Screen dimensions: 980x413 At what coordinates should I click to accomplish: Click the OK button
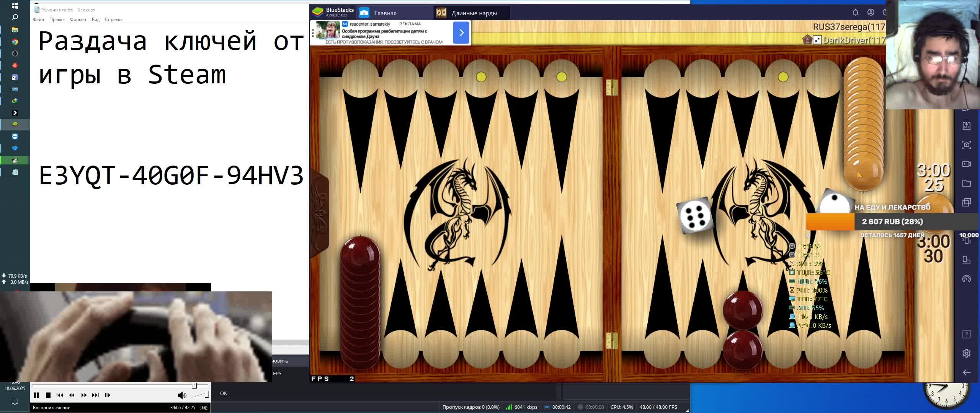point(224,393)
